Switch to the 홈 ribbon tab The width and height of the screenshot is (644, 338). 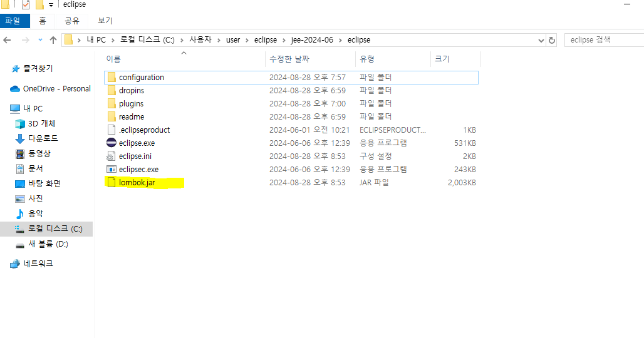[x=43, y=21]
